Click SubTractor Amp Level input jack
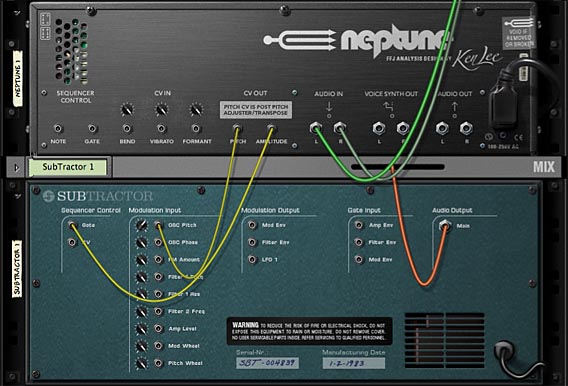 coord(158,328)
